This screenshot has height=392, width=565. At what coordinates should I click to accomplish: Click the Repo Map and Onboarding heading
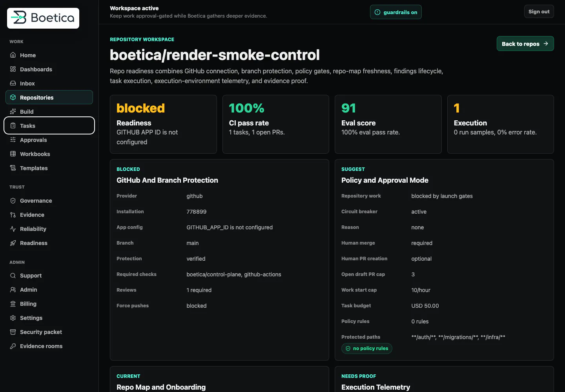tap(161, 387)
